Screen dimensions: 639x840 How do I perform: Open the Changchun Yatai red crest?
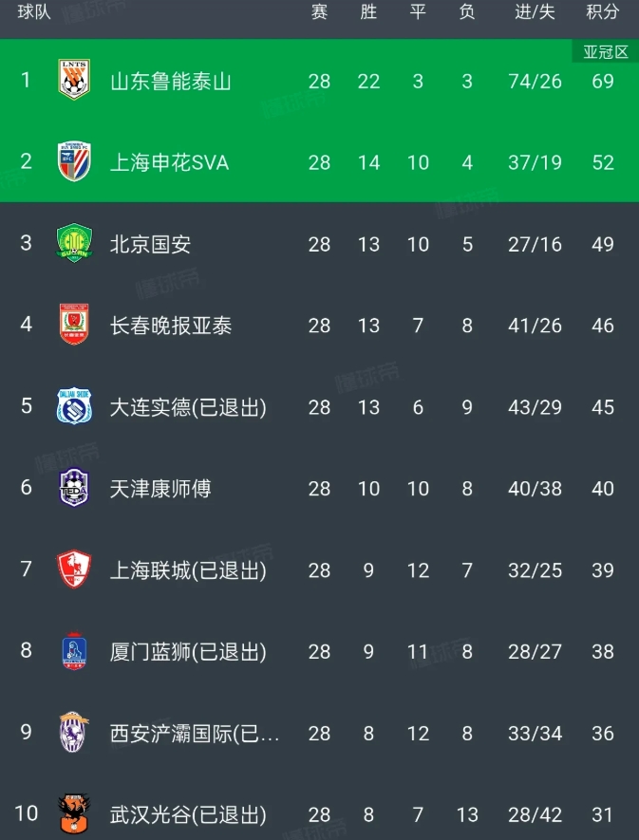74,326
